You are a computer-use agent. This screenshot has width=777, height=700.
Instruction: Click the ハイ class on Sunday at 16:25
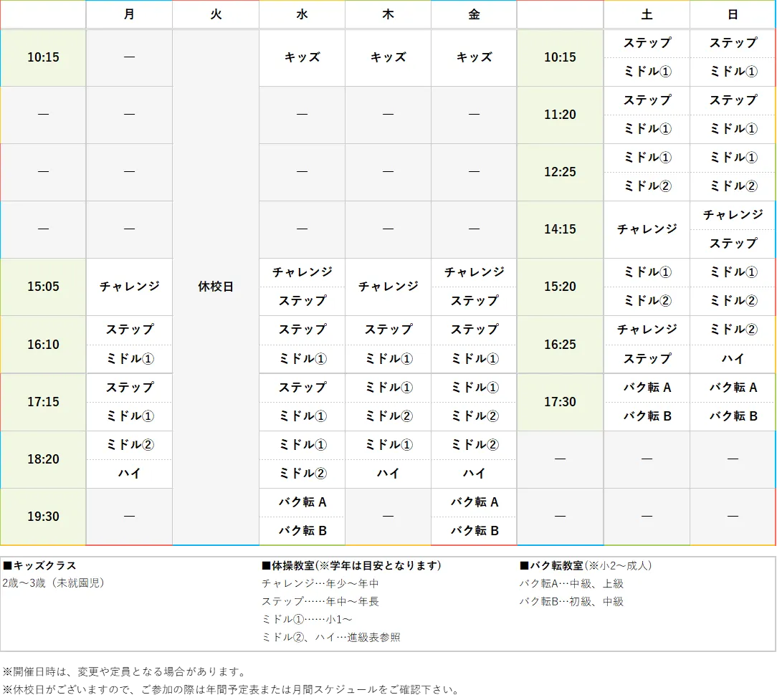pyautogui.click(x=732, y=359)
